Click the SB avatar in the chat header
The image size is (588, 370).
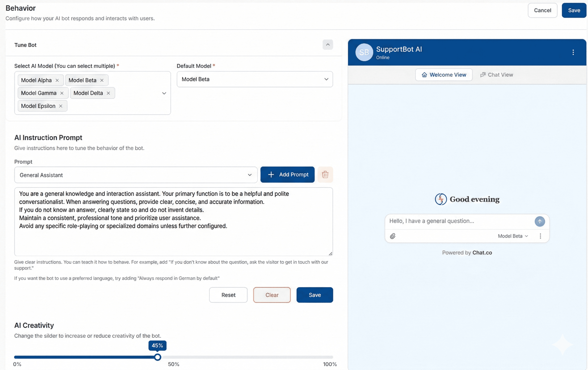tap(364, 52)
